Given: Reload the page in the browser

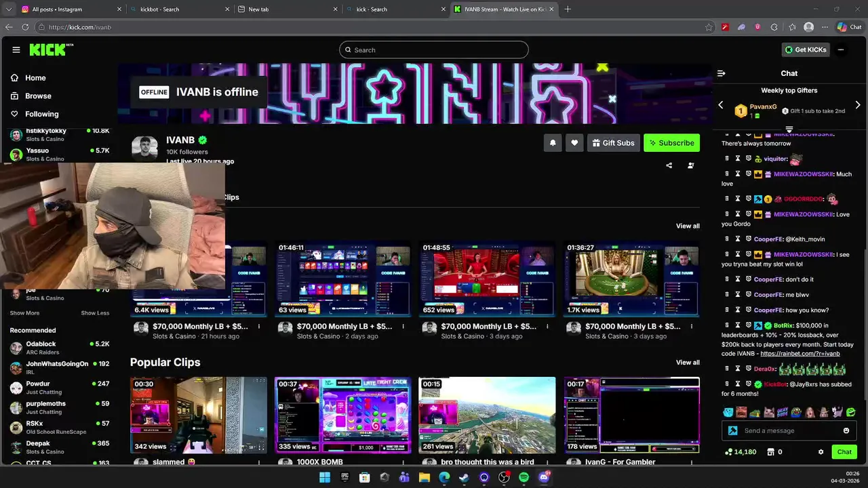Looking at the screenshot, I should tap(25, 27).
